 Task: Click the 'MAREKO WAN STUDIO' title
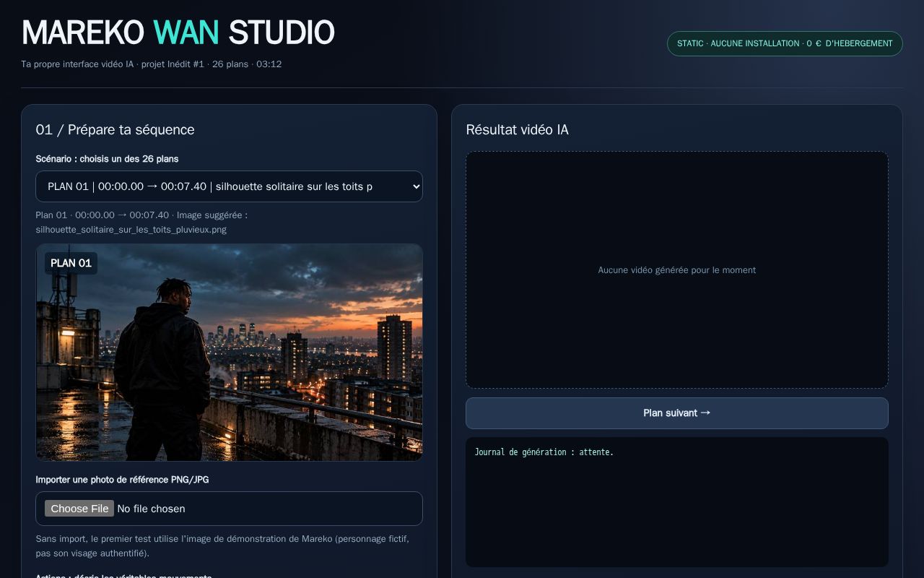click(x=178, y=33)
